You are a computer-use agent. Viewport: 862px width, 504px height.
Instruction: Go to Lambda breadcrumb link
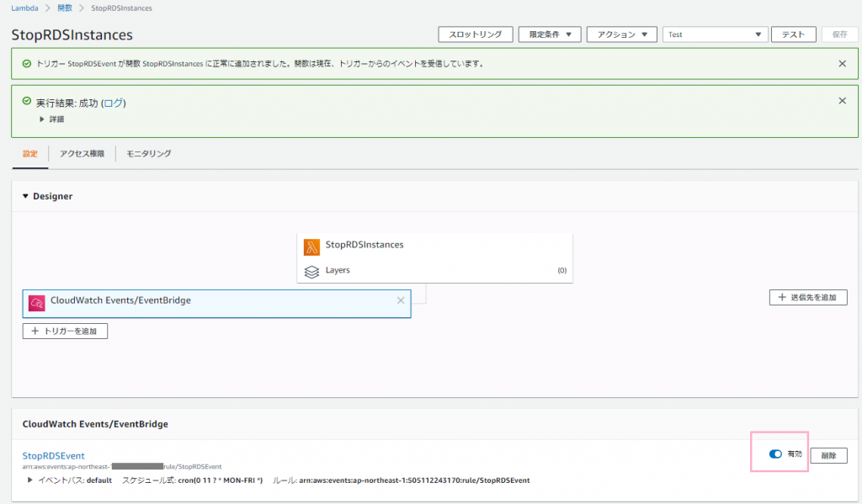coord(24,8)
